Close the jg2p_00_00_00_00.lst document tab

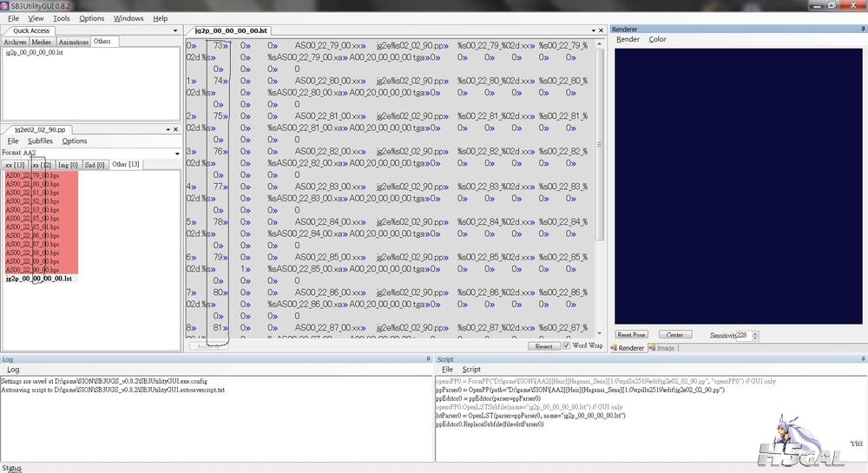click(x=600, y=30)
